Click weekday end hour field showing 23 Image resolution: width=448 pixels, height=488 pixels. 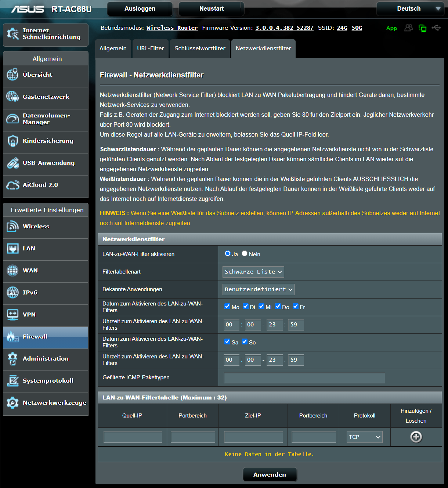(275, 325)
